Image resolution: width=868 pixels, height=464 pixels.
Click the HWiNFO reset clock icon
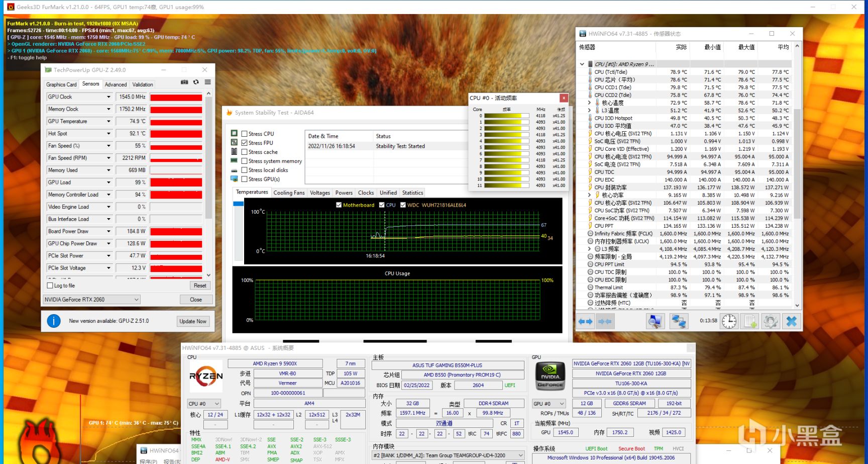729,321
